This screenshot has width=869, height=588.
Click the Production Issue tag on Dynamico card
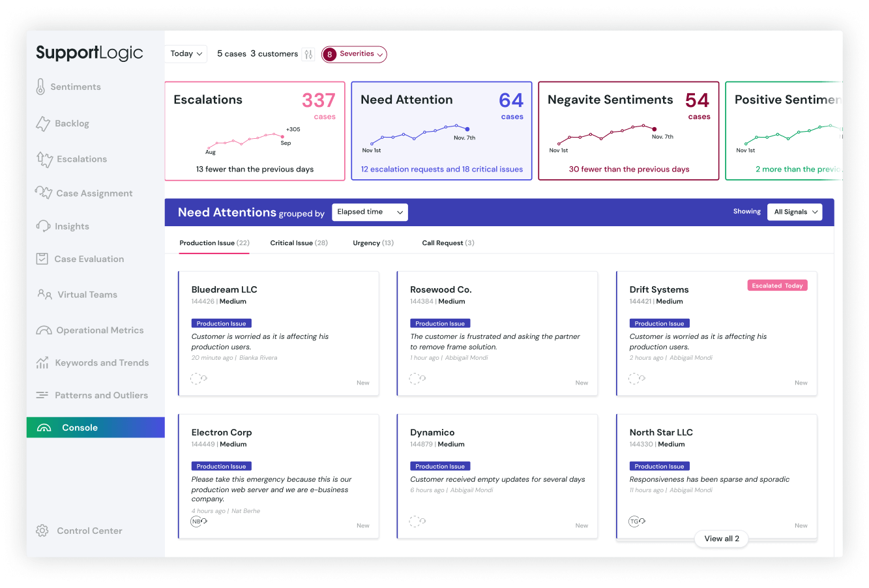[440, 466]
